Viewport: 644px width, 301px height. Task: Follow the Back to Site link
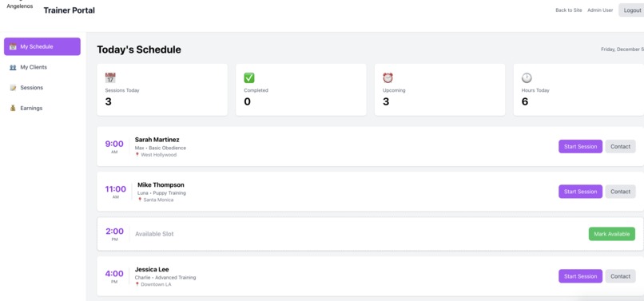(x=568, y=10)
